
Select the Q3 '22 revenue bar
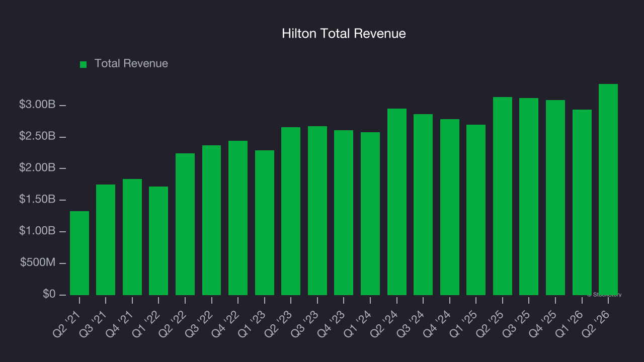[212, 220]
